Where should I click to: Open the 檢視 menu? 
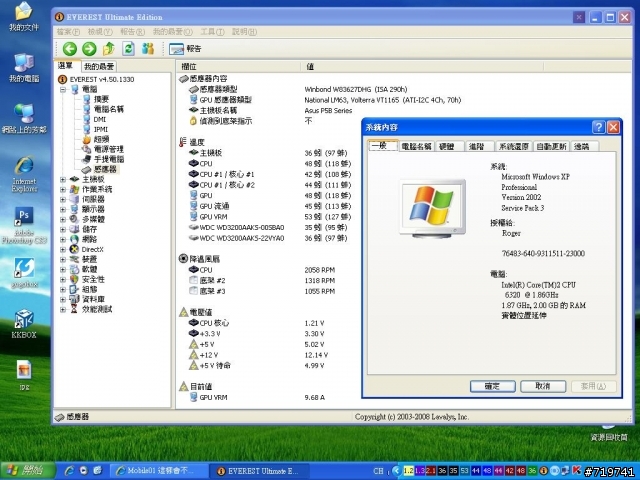click(x=100, y=31)
